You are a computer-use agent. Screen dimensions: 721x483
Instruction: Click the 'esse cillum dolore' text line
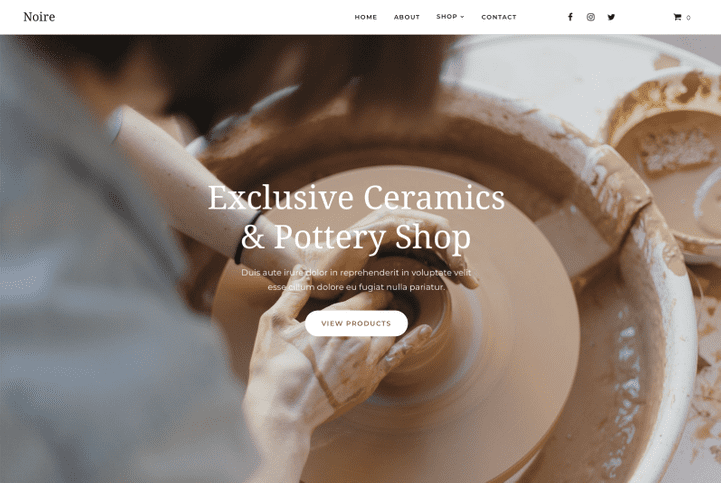(x=356, y=287)
